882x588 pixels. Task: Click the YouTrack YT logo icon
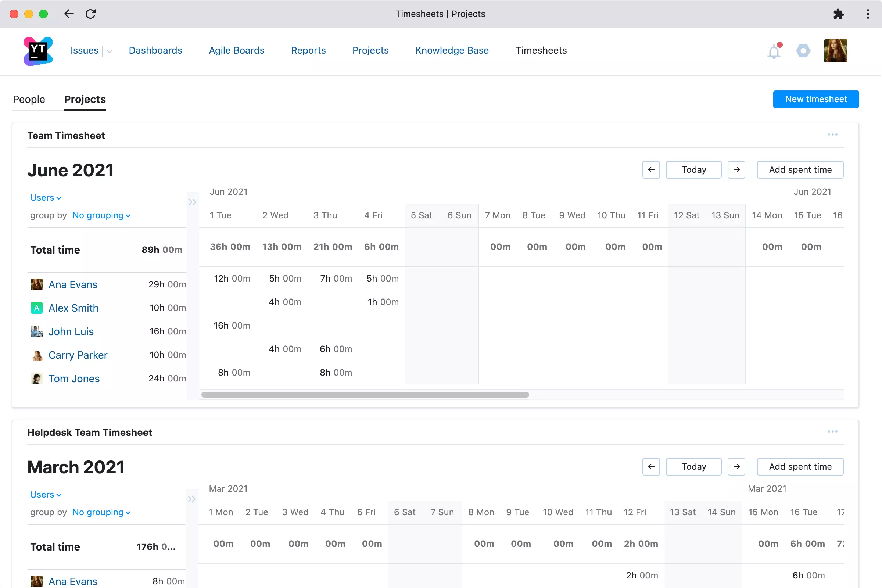pos(37,51)
